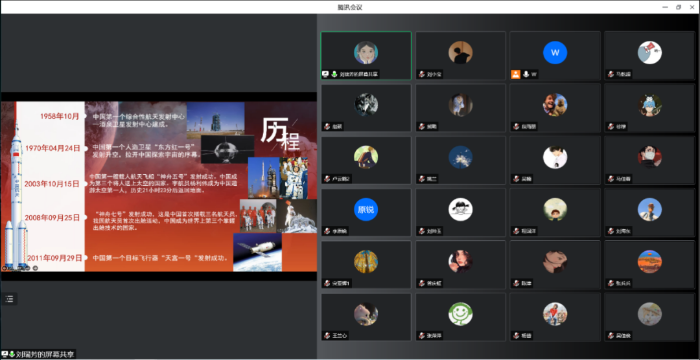Open the sidebar list icon below the shared slide
The width and height of the screenshot is (700, 360).
[9, 299]
